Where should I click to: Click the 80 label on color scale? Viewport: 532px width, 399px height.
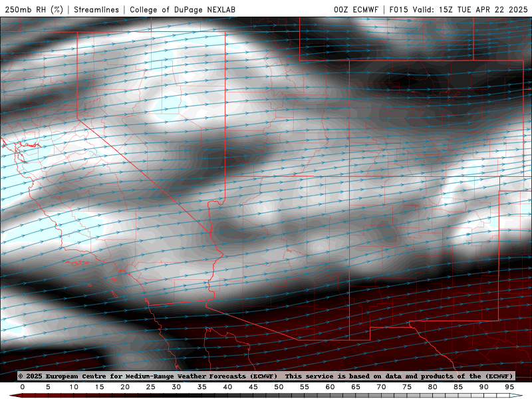click(433, 387)
